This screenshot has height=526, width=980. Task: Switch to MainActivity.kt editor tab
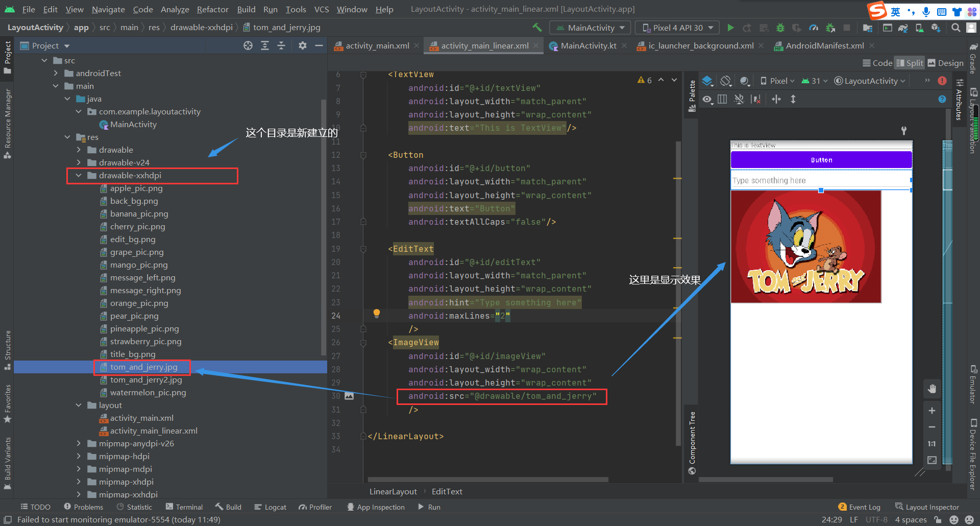589,45
